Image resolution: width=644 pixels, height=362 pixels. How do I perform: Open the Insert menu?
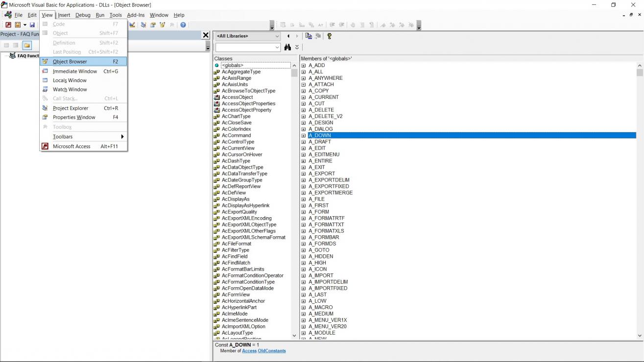pos(64,15)
